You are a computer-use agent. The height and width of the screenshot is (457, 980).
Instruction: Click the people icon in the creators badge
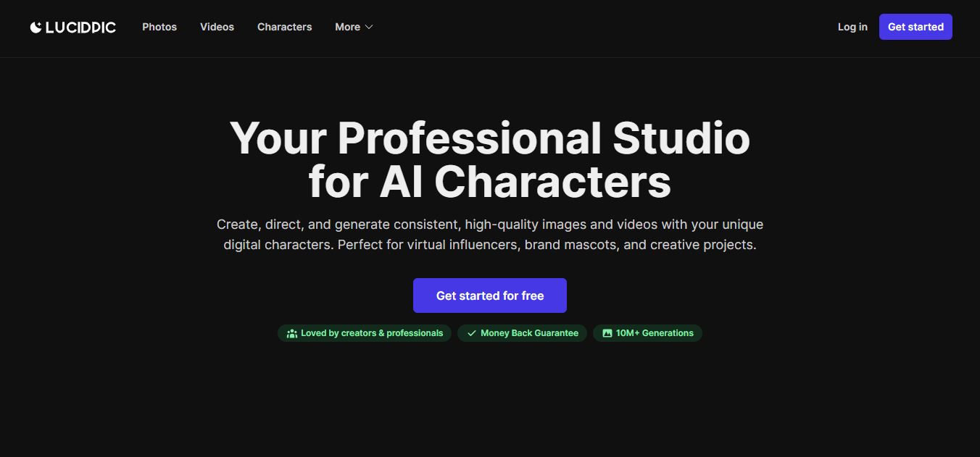click(x=292, y=333)
